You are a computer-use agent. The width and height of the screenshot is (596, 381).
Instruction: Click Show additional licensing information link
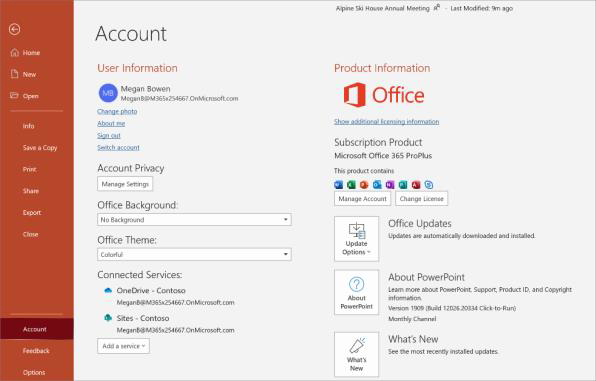[387, 122]
